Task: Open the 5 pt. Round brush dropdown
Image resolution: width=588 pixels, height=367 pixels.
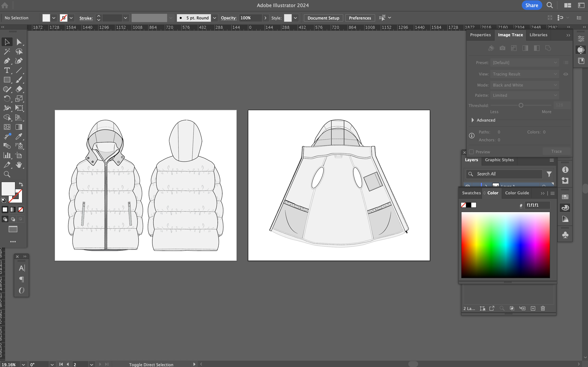Action: tap(214, 18)
